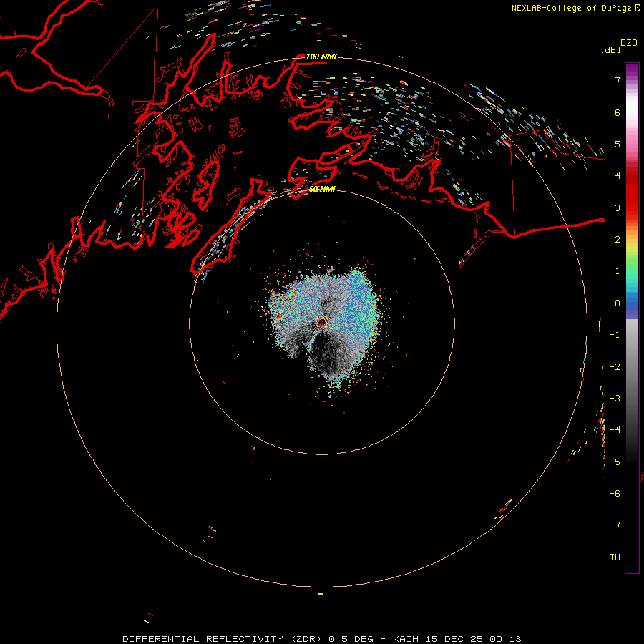The width and height of the screenshot is (644, 644).
Task: Click the Differential Reflectivity product title caption
Action: pyautogui.click(x=321, y=639)
